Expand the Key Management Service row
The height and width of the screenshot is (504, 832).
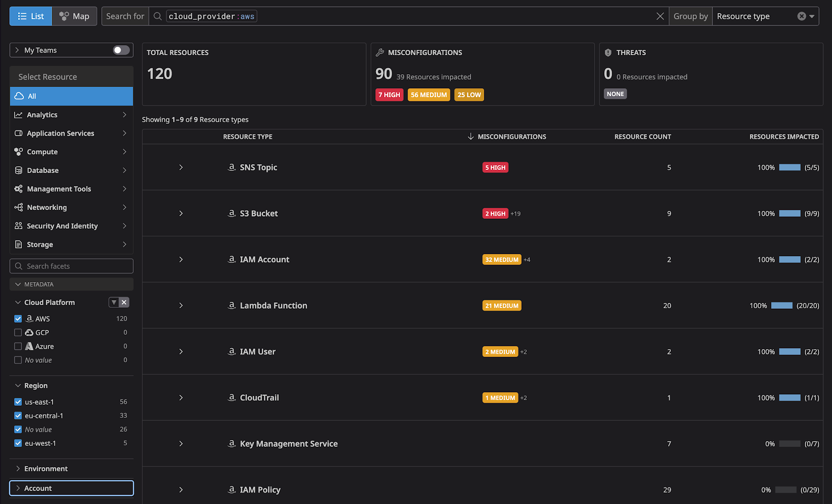coord(181,444)
